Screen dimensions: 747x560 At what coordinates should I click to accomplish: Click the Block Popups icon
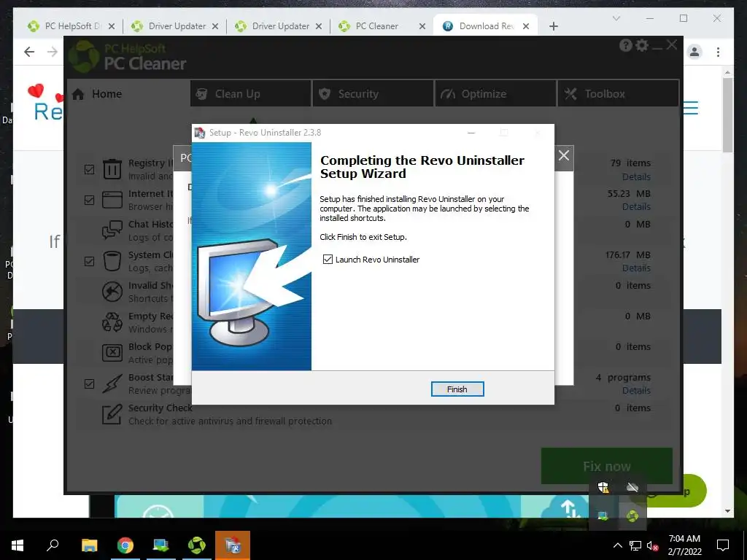pyautogui.click(x=112, y=353)
